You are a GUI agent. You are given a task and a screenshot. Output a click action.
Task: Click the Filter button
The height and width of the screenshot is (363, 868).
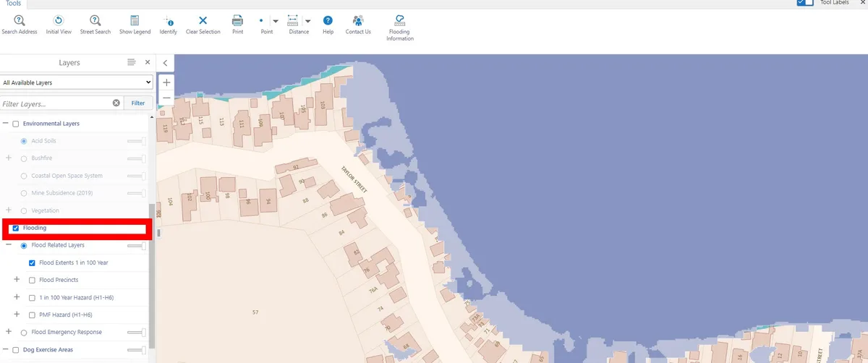coord(138,103)
